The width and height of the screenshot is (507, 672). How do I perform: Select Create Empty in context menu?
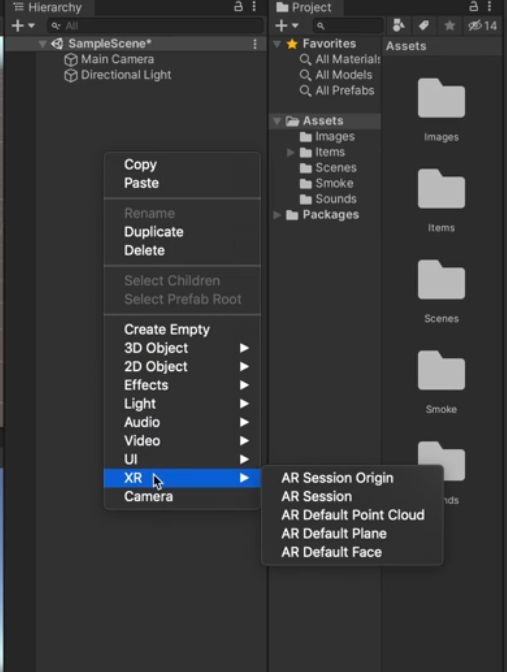click(167, 330)
